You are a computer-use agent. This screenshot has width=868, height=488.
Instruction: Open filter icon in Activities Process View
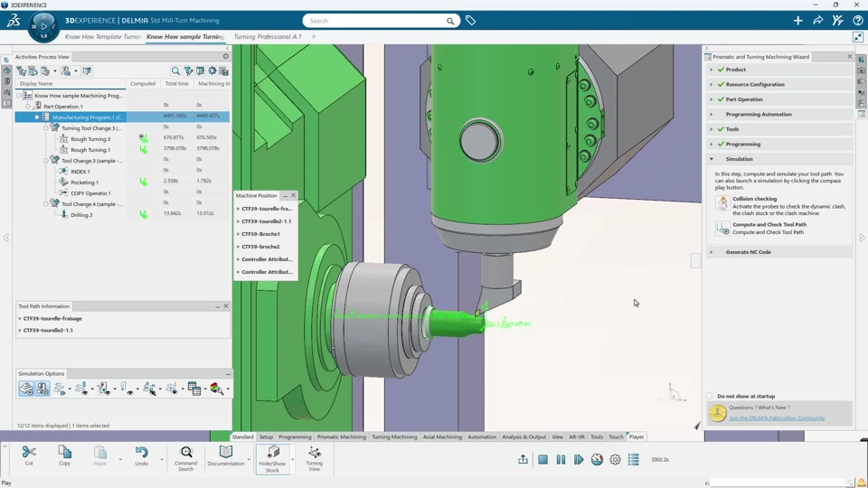(188, 70)
